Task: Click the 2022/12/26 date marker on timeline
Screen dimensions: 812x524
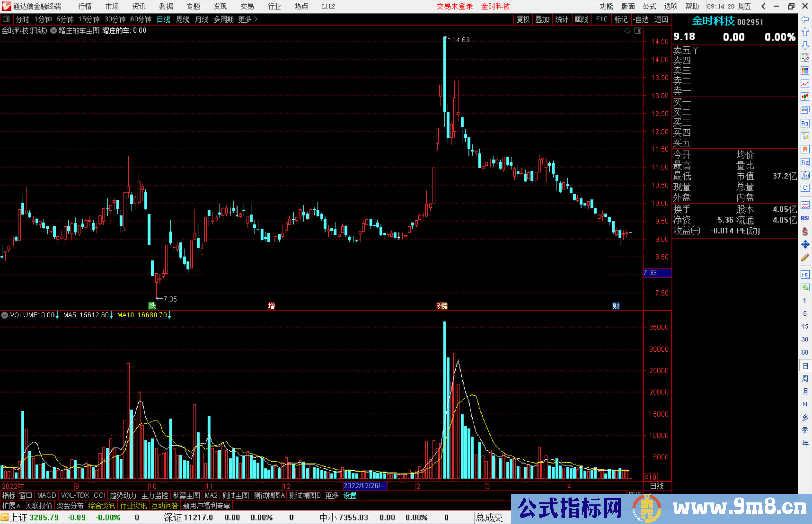Action: (x=365, y=486)
